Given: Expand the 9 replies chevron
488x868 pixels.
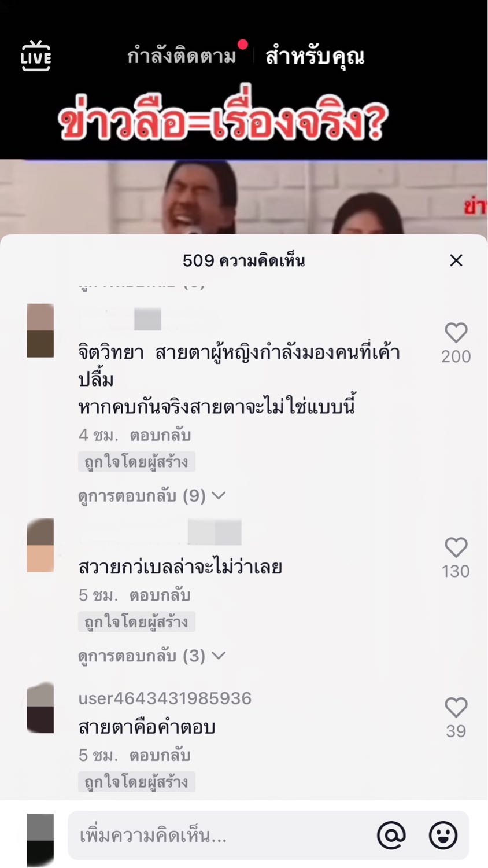Looking at the screenshot, I should (219, 496).
